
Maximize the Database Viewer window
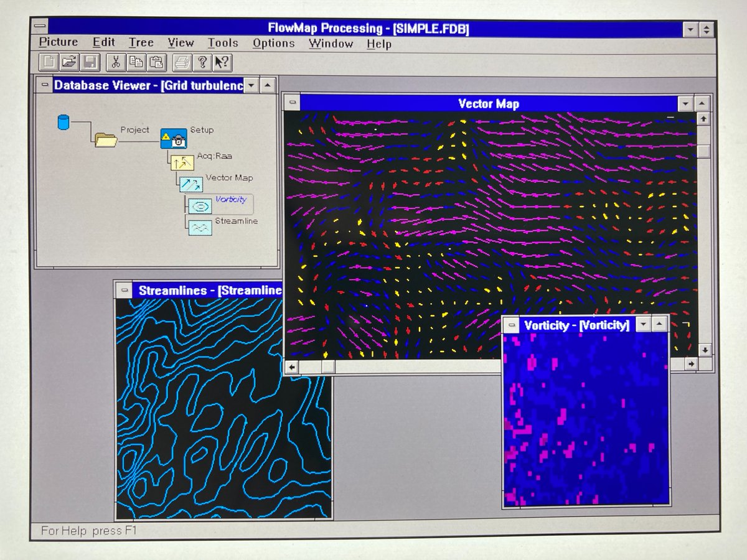tap(267, 85)
